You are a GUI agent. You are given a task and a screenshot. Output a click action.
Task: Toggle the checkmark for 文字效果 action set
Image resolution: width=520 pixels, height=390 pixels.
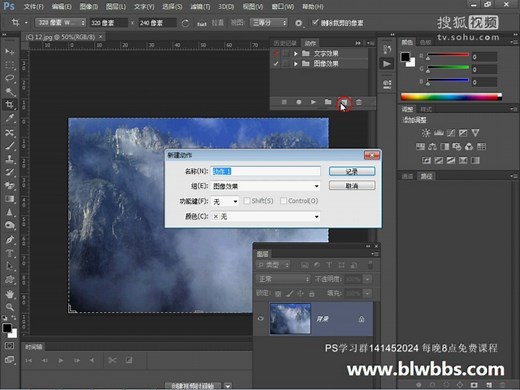pyautogui.click(x=276, y=53)
